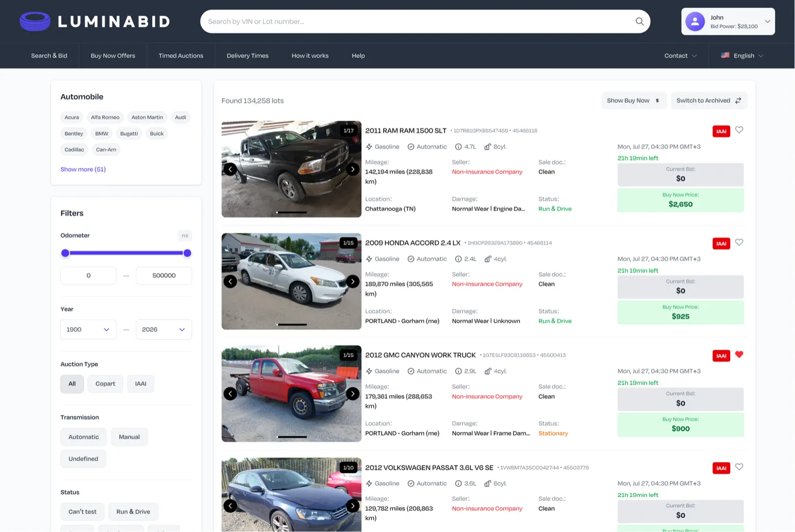Screen dimensions: 795x532
Task: Click the swap arrows icon on Switch to Archived
Action: click(738, 100)
